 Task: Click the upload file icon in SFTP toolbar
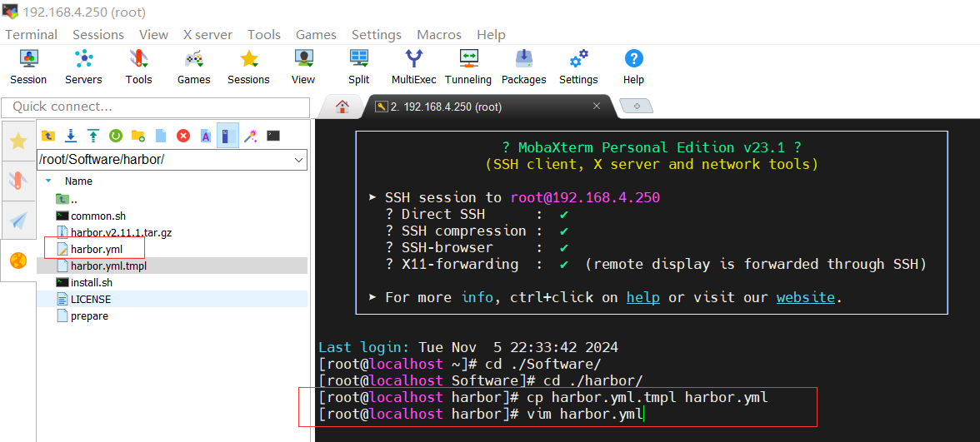pyautogui.click(x=93, y=136)
